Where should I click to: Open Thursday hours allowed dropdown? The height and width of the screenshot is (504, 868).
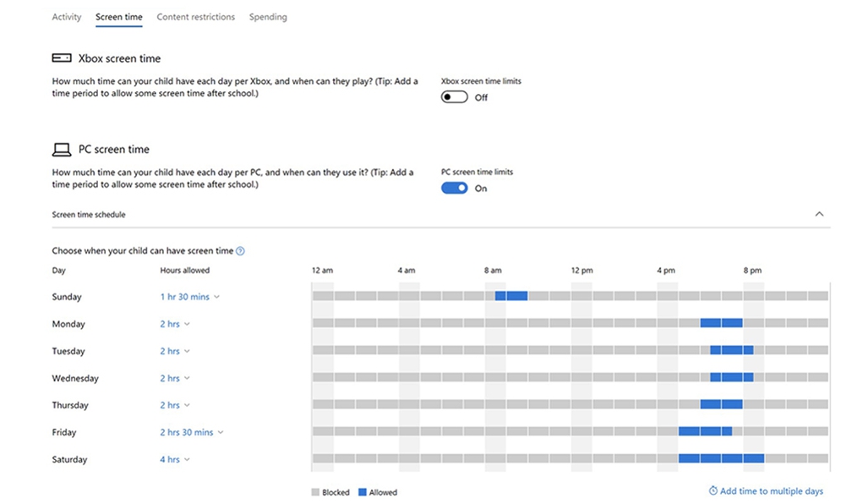(x=175, y=405)
